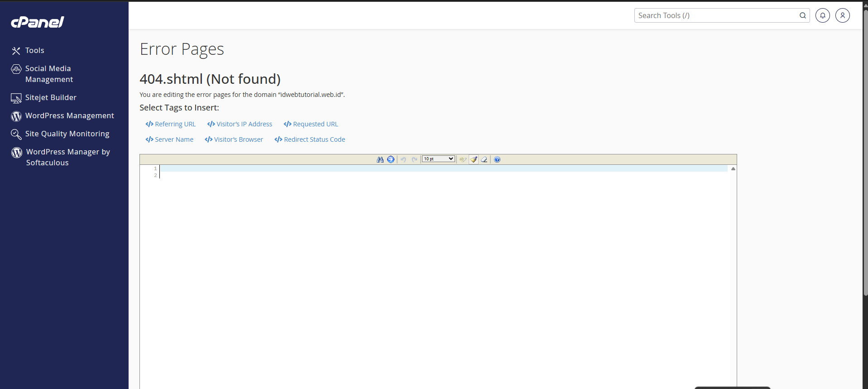
Task: Go to Sitejet Builder
Action: [44, 97]
